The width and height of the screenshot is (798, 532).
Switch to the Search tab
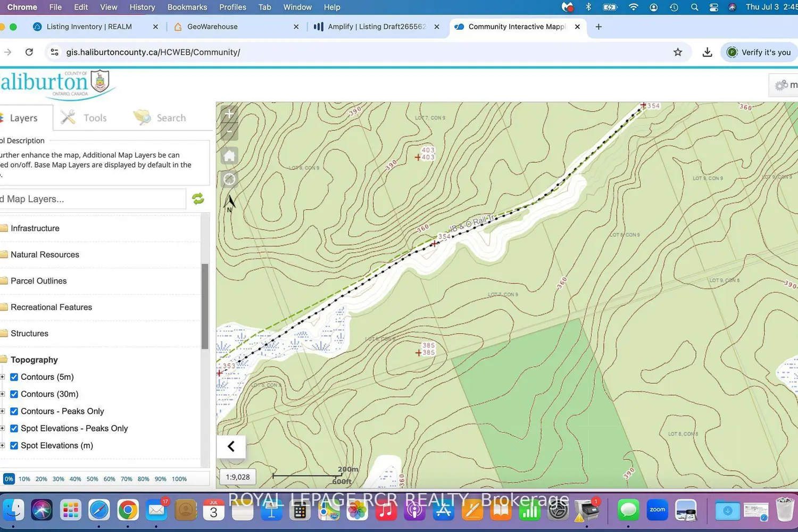160,118
